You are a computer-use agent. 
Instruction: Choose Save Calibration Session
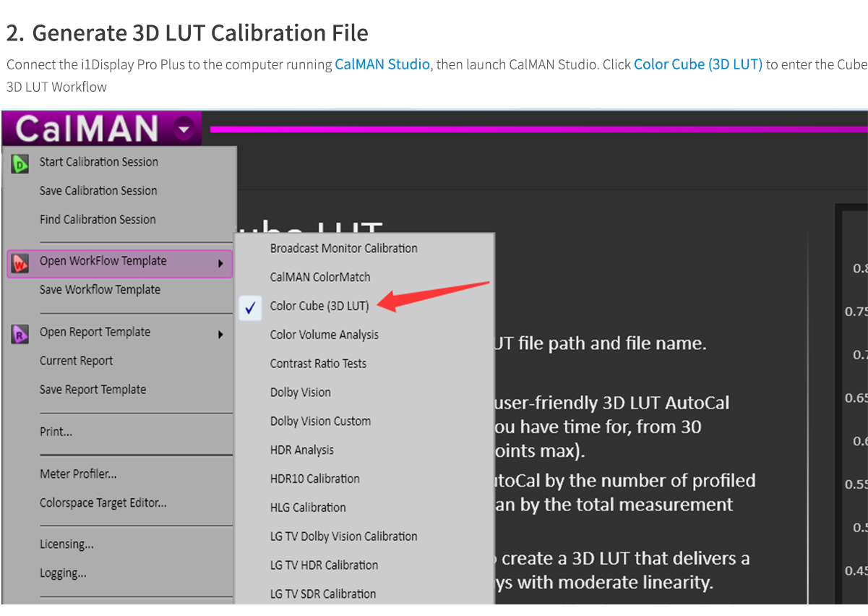point(98,191)
